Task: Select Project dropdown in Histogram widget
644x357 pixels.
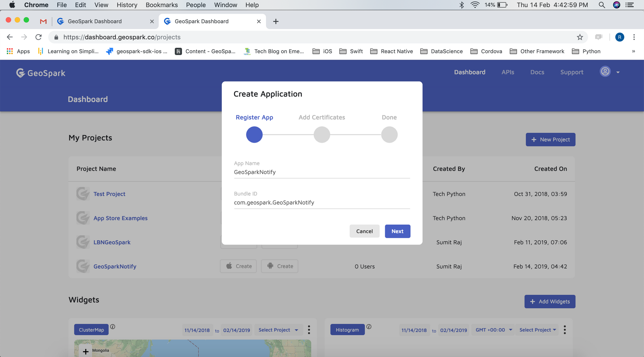Action: (537, 330)
